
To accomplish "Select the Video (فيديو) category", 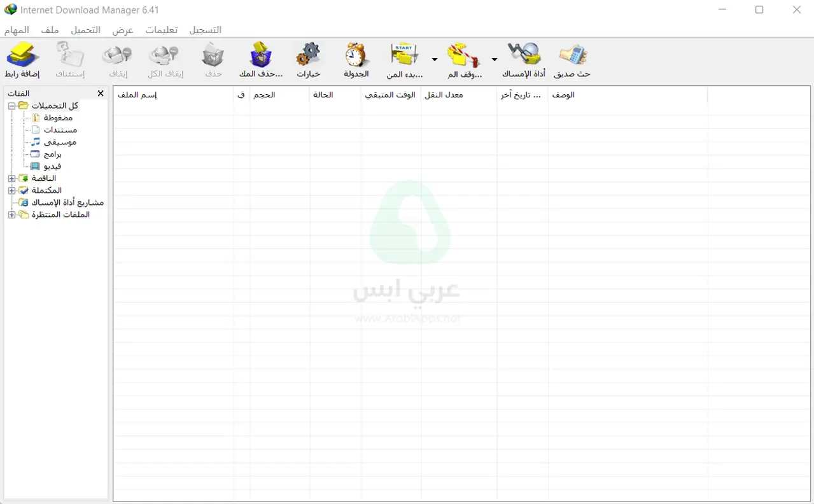I will point(52,167).
